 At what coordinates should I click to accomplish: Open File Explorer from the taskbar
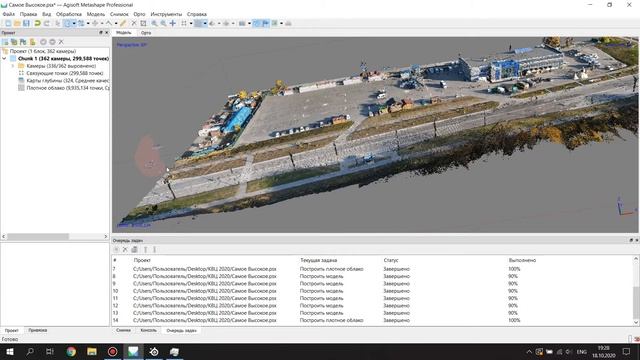pyautogui.click(x=91, y=351)
